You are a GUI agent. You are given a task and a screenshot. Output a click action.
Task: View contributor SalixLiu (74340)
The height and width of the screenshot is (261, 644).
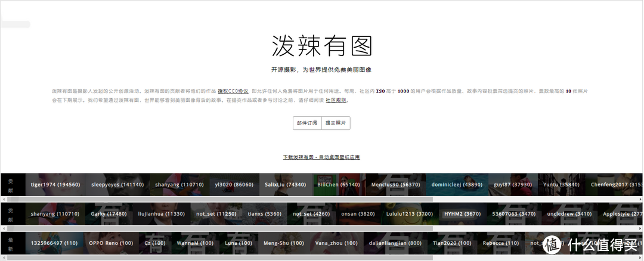pyautogui.click(x=286, y=185)
